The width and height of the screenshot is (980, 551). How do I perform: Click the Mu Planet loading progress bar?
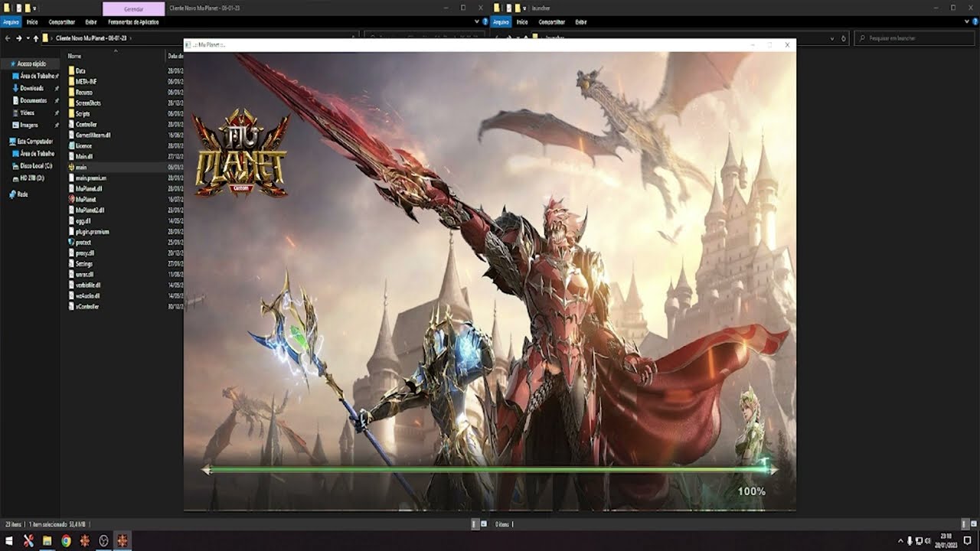(x=490, y=470)
